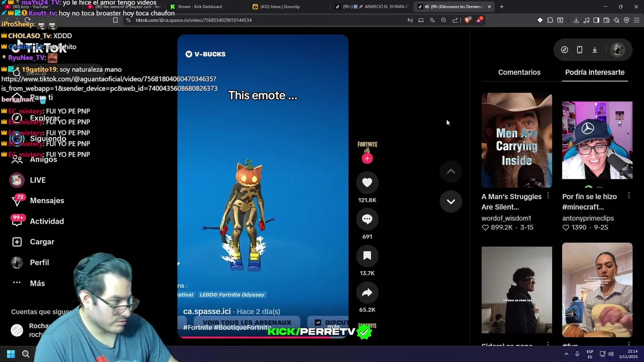Open the Windows Start button
The height and width of the screenshot is (362, 644).
click(x=11, y=354)
